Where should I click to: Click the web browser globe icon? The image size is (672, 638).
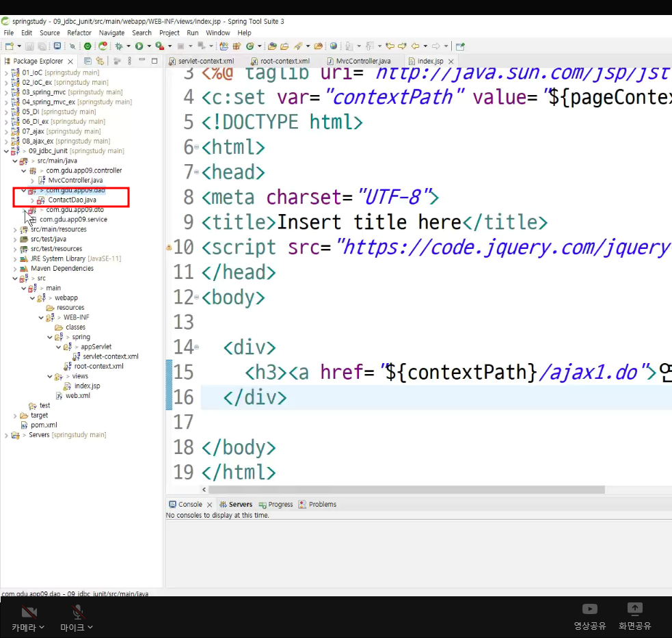[334, 46]
